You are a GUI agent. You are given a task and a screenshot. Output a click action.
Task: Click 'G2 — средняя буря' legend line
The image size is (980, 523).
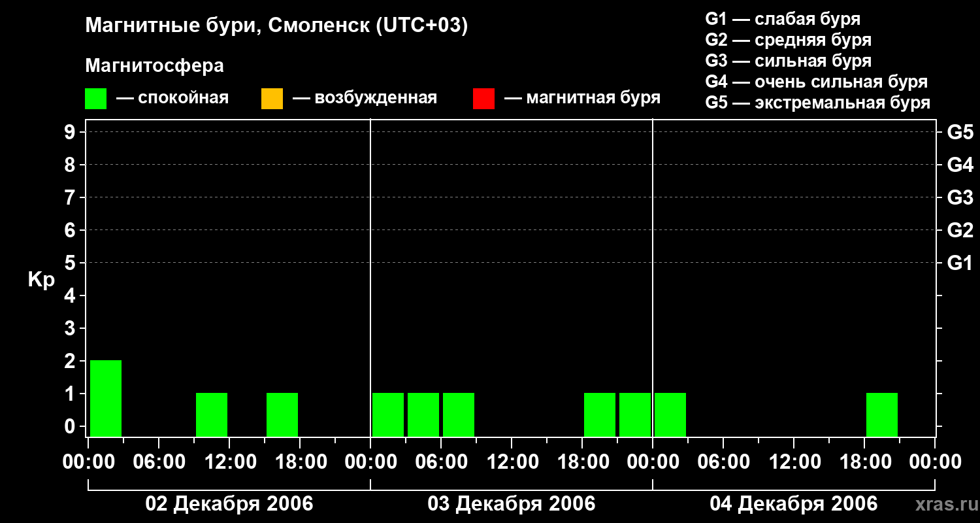(x=789, y=40)
